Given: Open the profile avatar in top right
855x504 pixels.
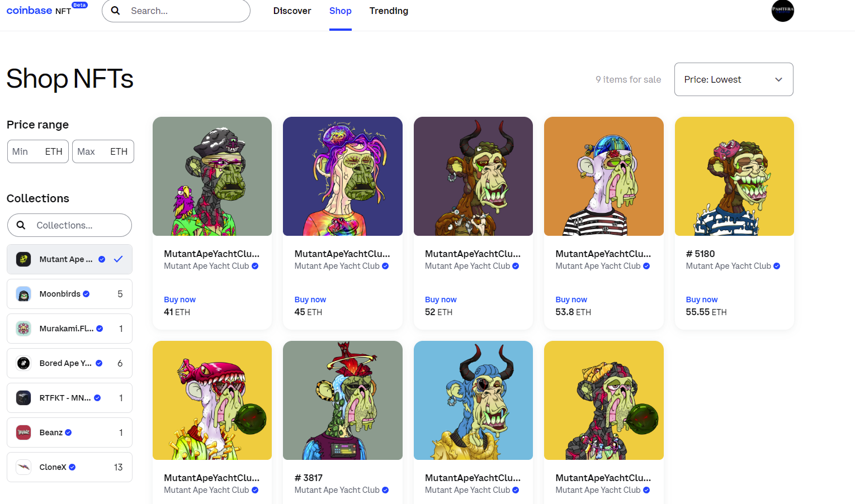Looking at the screenshot, I should pos(782,11).
